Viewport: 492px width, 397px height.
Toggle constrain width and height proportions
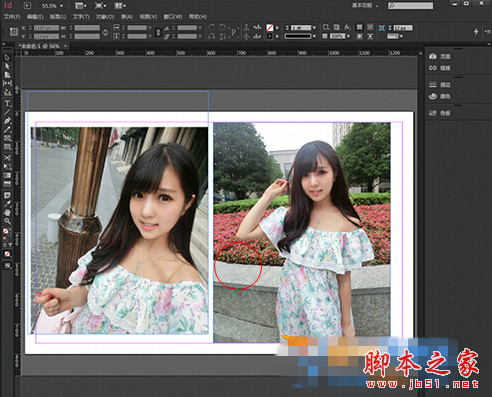pyautogui.click(x=105, y=32)
